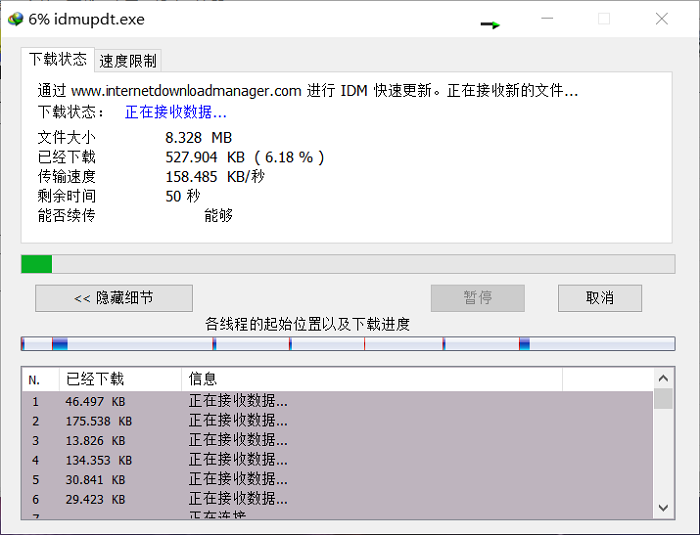This screenshot has width=700, height=535.
Task: Select thread row with 30.841 KB
Action: pos(338,480)
